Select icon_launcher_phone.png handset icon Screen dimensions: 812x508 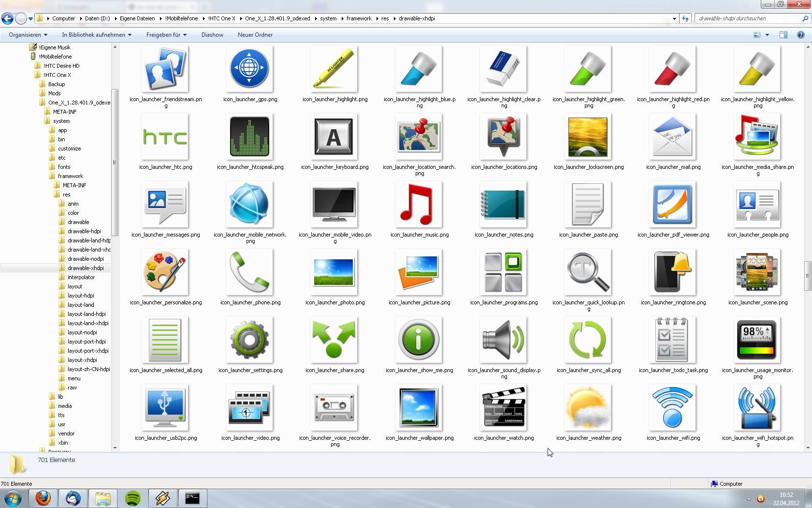pyautogui.click(x=249, y=272)
